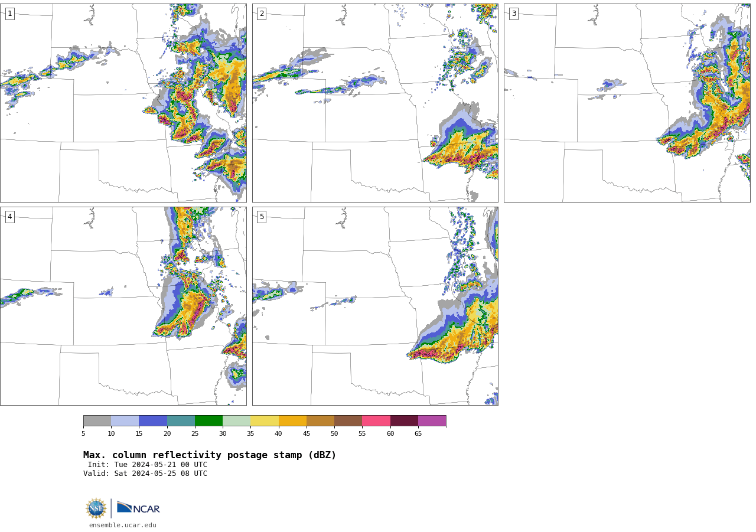
Task: Click the colorbar tick label 20
Action: 167,434
